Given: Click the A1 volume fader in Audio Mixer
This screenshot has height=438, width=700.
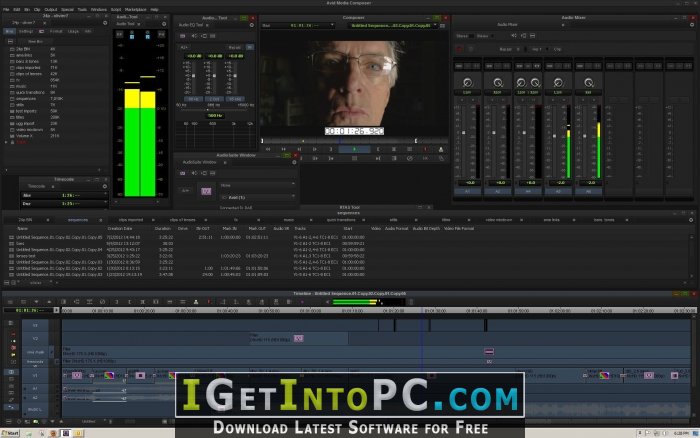Looking at the screenshot, I should point(464,133).
